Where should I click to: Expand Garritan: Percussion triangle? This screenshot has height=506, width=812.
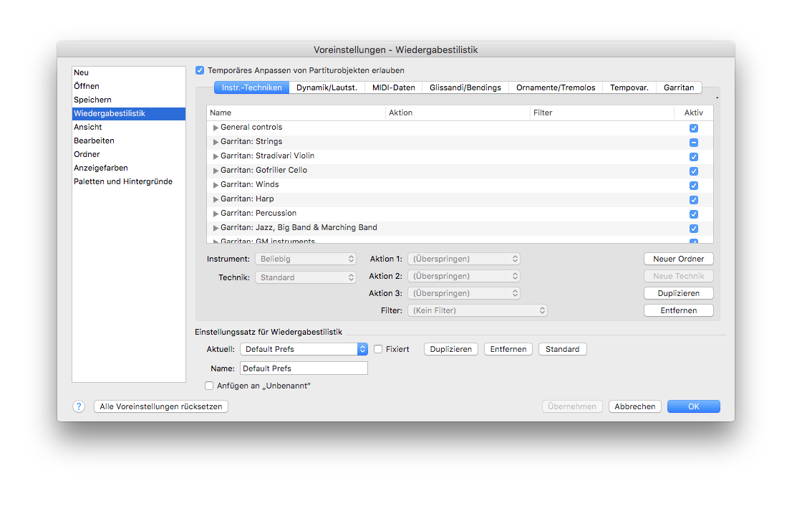pos(216,214)
